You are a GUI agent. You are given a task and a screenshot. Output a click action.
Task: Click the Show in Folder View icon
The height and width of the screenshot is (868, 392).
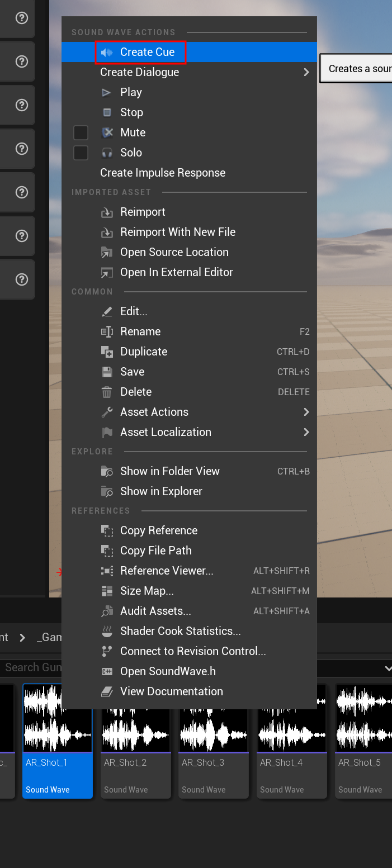click(x=107, y=472)
